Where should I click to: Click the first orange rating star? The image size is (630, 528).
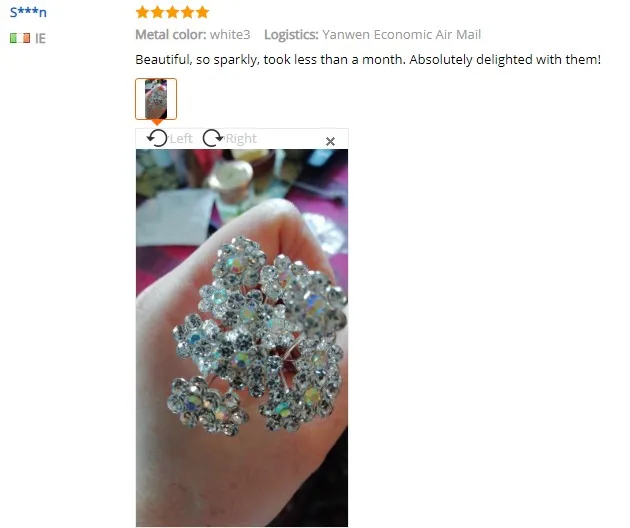[x=142, y=12]
